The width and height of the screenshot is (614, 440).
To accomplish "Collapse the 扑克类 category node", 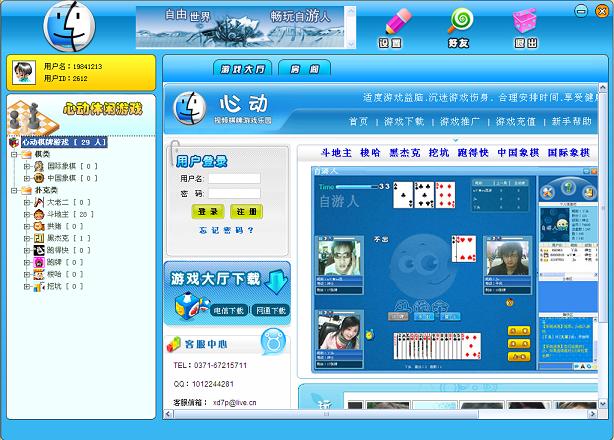I will [14, 191].
